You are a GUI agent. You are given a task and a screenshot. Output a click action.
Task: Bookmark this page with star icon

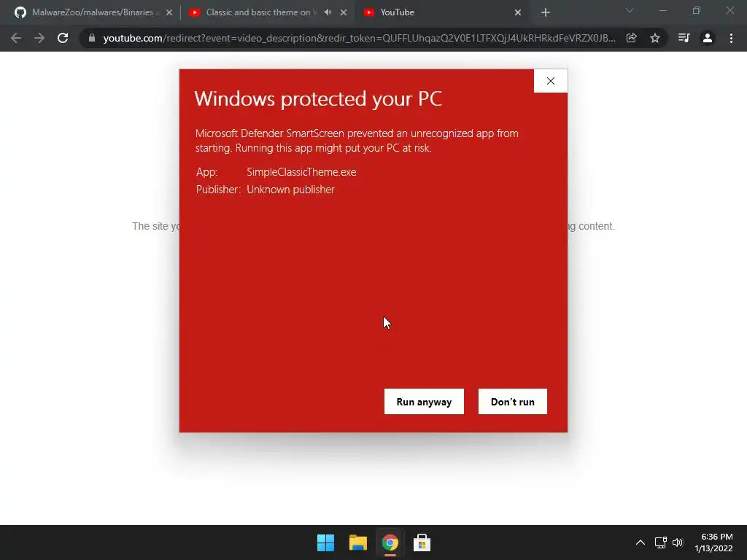click(655, 38)
